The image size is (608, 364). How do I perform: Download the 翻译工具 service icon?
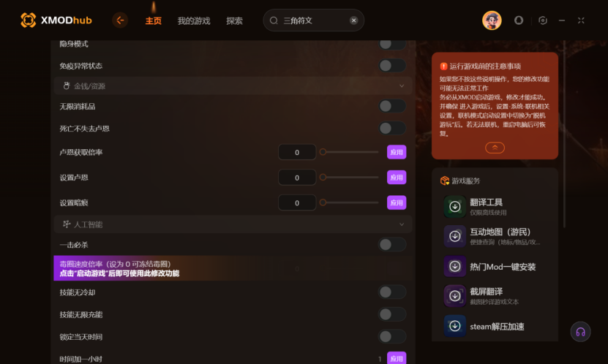point(455,207)
